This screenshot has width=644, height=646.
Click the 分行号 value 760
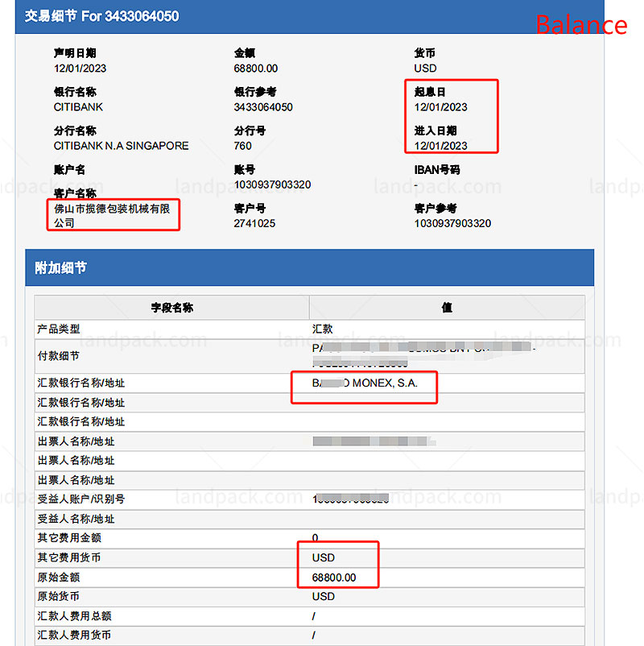242,146
